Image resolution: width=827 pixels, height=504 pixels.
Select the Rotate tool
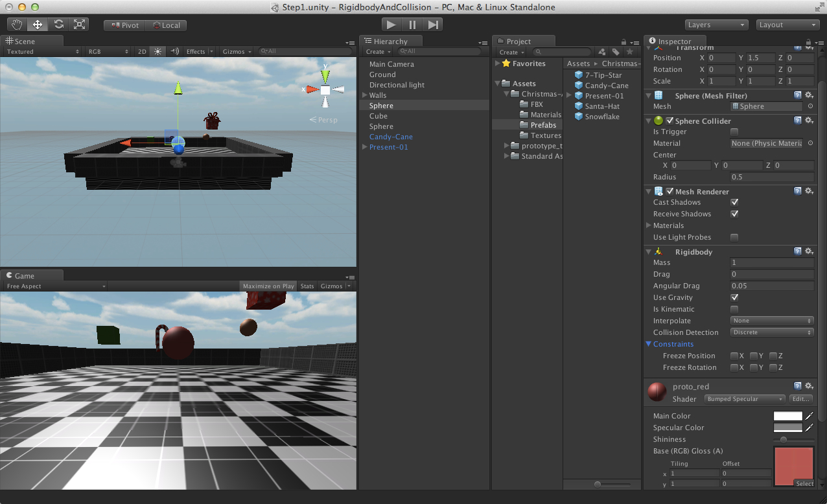59,24
